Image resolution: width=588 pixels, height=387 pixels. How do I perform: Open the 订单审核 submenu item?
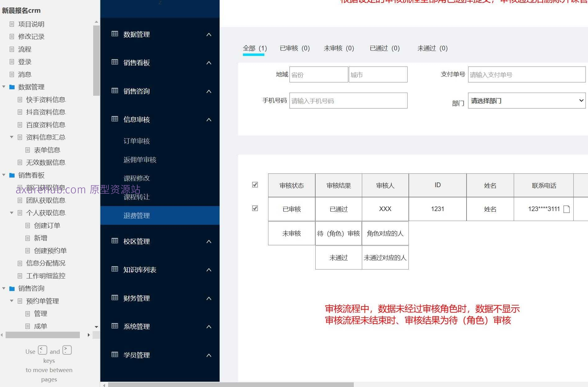[x=137, y=141]
